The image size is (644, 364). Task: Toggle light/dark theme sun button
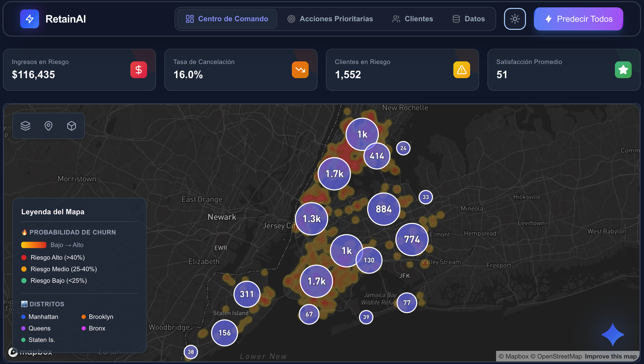coord(515,19)
